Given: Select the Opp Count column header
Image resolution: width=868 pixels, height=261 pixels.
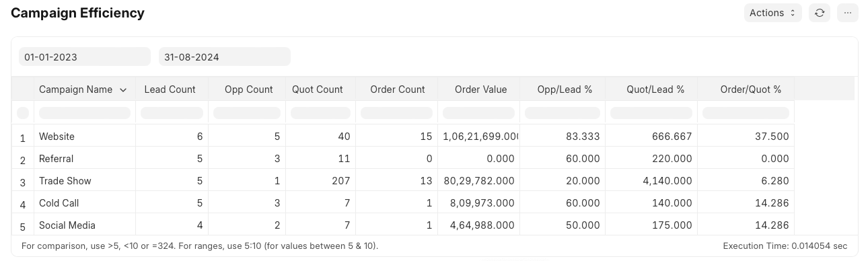Looking at the screenshot, I should (249, 89).
